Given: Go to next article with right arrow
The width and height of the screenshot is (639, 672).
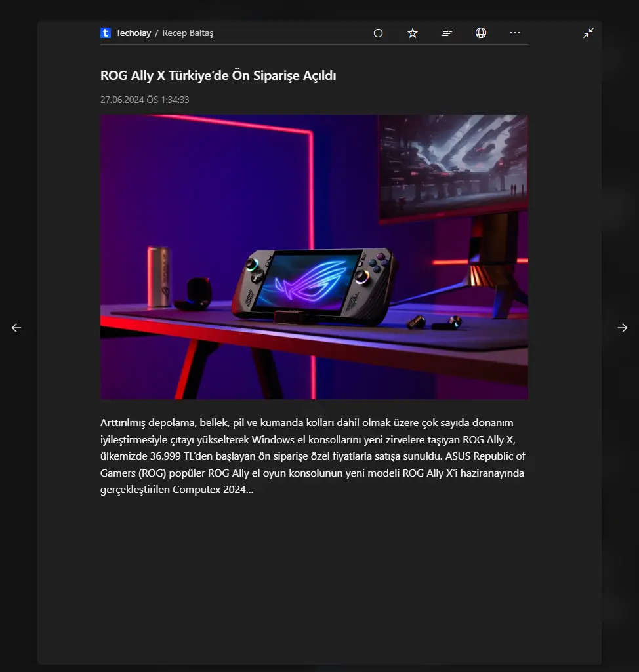Looking at the screenshot, I should click(x=623, y=328).
